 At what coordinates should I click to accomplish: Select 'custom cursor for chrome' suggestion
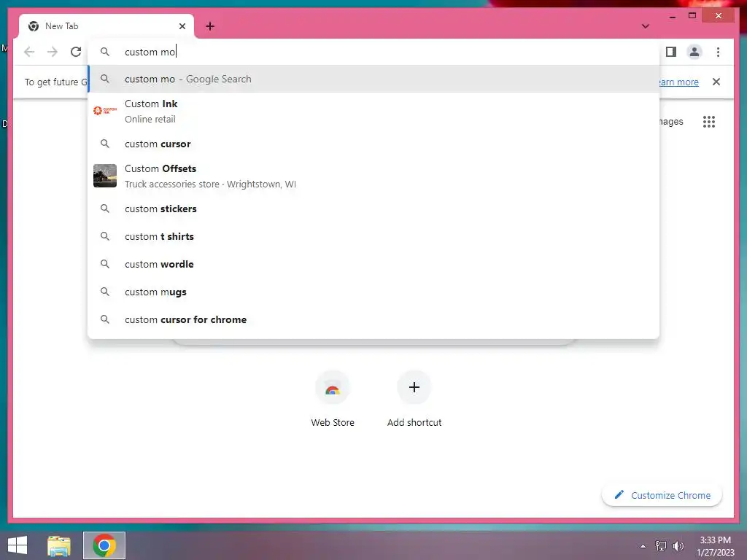tap(373, 319)
